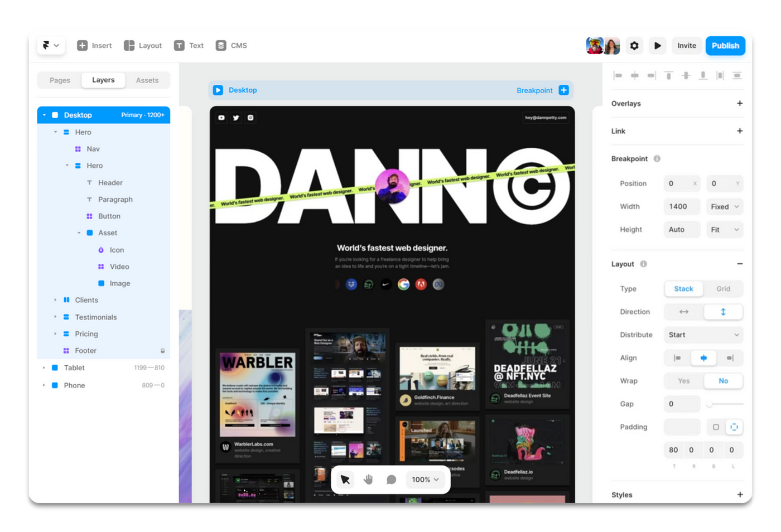
Task: Align top edges icon
Action: point(669,75)
